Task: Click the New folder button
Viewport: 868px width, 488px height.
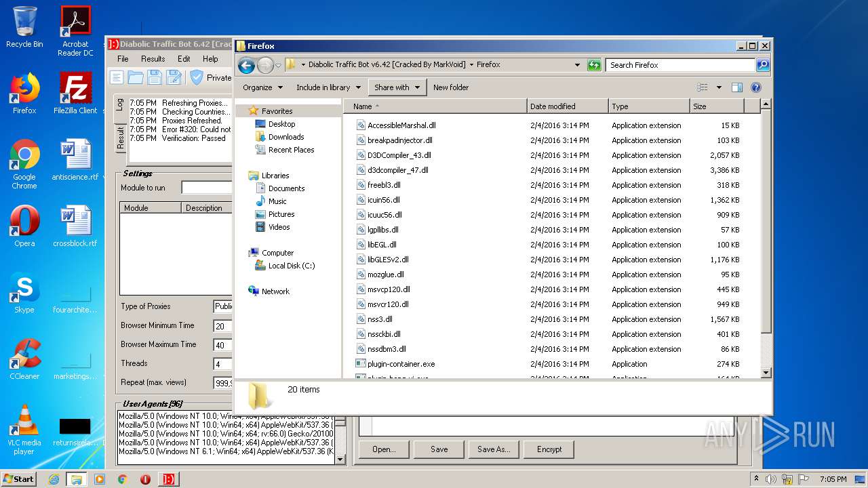Action: click(451, 87)
